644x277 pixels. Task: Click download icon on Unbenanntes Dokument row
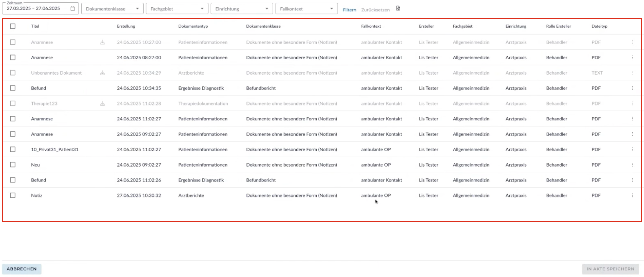pyautogui.click(x=102, y=73)
